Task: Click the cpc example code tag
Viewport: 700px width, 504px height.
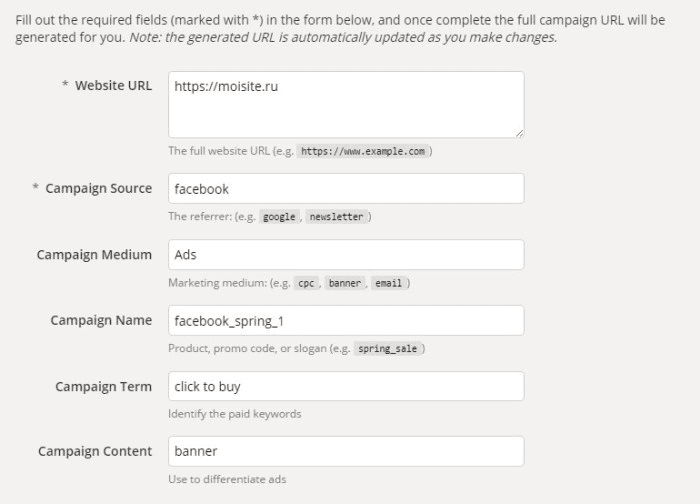Action: [306, 283]
